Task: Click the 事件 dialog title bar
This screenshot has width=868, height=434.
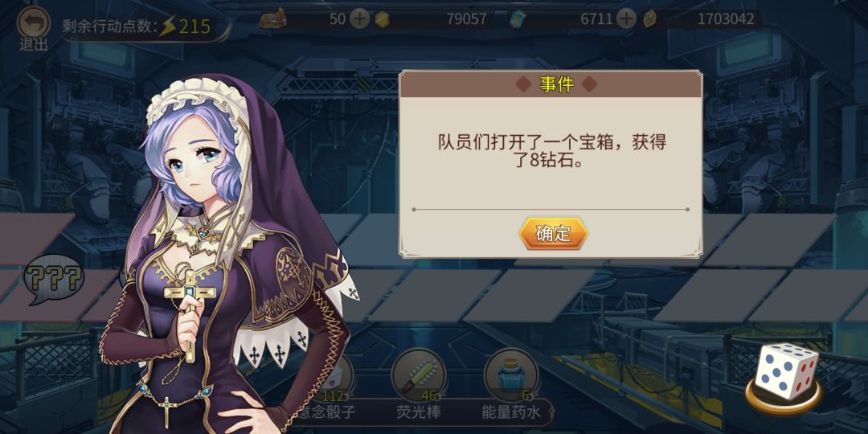Action: [x=551, y=84]
